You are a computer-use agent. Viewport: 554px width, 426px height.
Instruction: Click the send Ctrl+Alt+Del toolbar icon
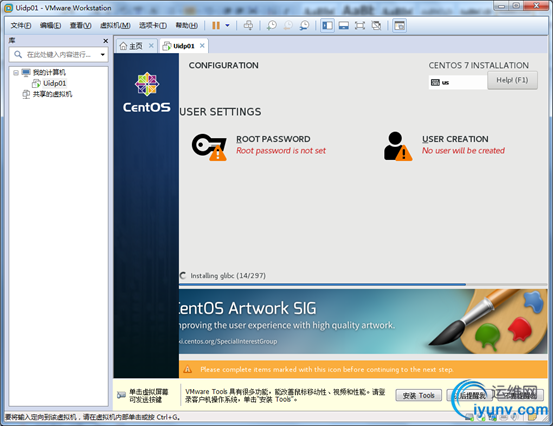(x=248, y=25)
